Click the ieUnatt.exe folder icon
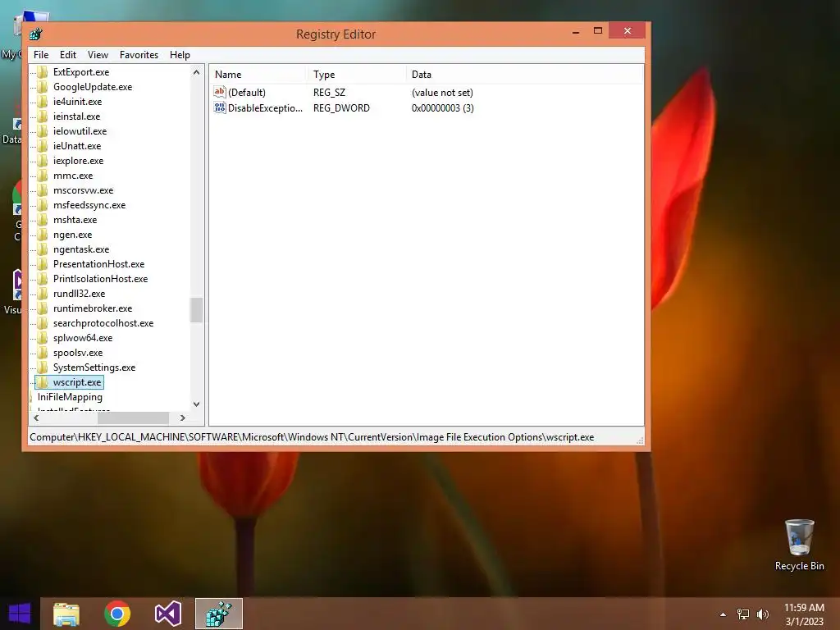This screenshot has height=630, width=840. pyautogui.click(x=43, y=146)
